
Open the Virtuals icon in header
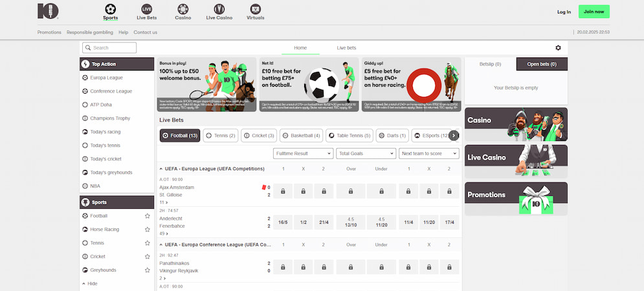click(x=256, y=8)
